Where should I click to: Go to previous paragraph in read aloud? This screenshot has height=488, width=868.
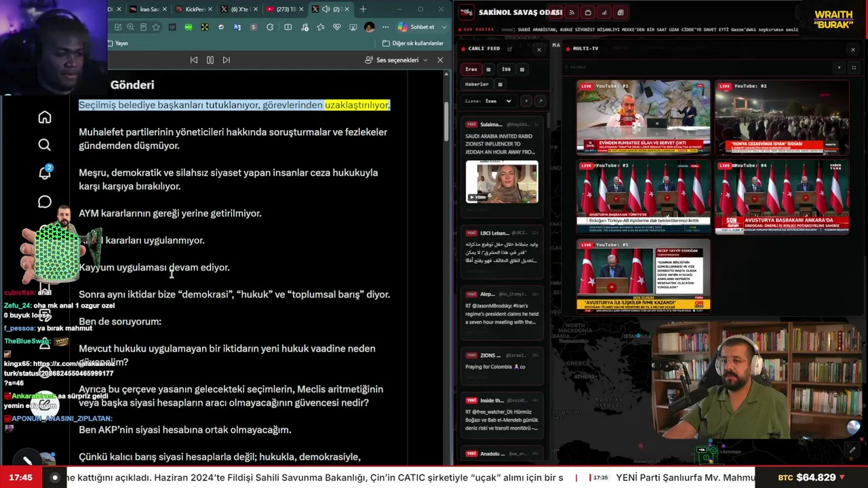coord(194,60)
